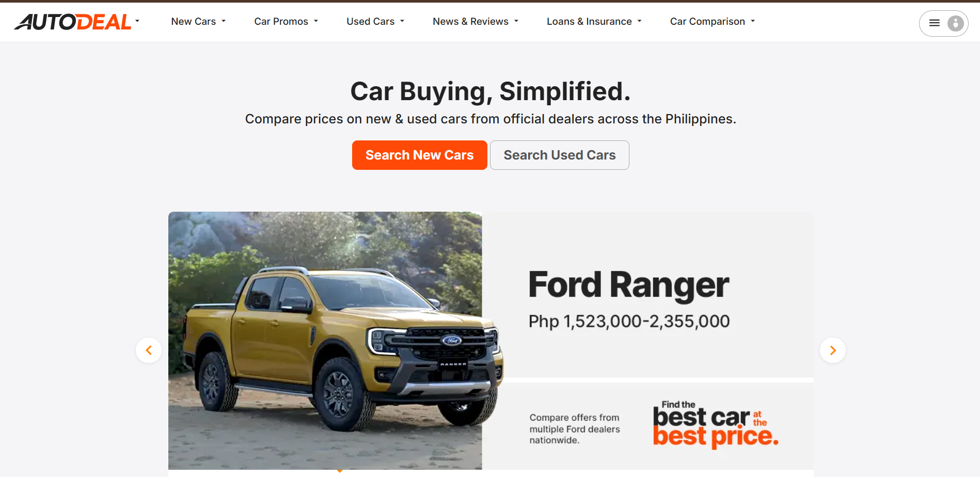Open the Ford Ranger title link
The height and width of the screenshot is (477, 980).
(629, 285)
